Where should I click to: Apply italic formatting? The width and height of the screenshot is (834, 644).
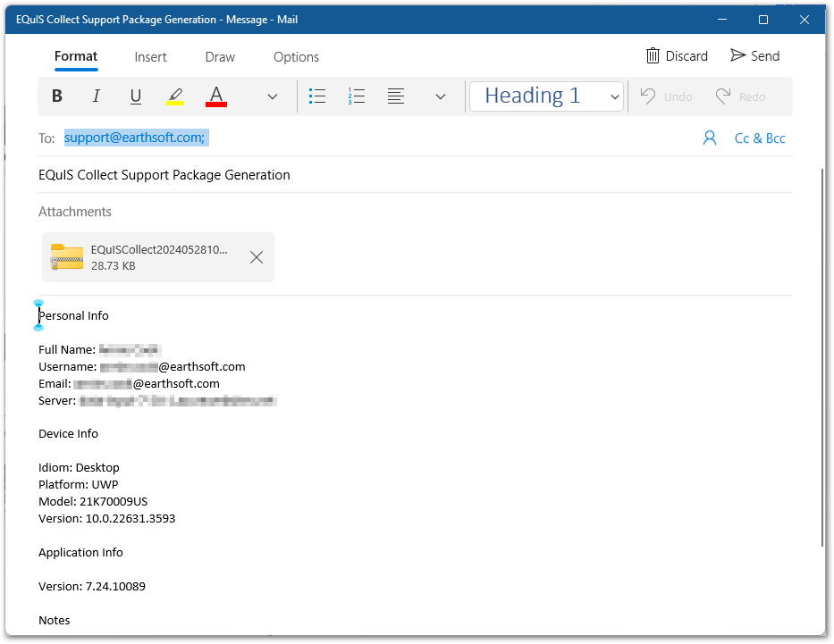pos(96,96)
